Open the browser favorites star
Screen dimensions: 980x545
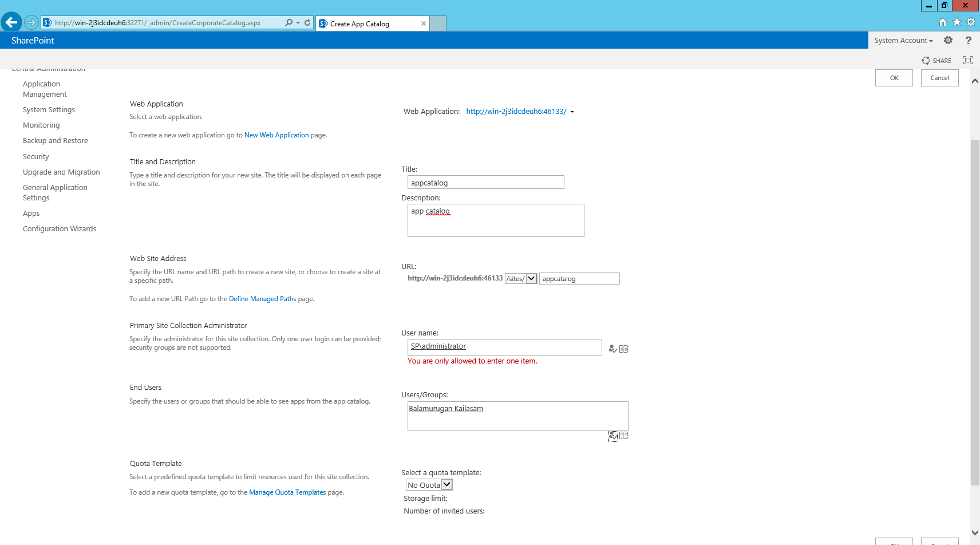coord(957,22)
